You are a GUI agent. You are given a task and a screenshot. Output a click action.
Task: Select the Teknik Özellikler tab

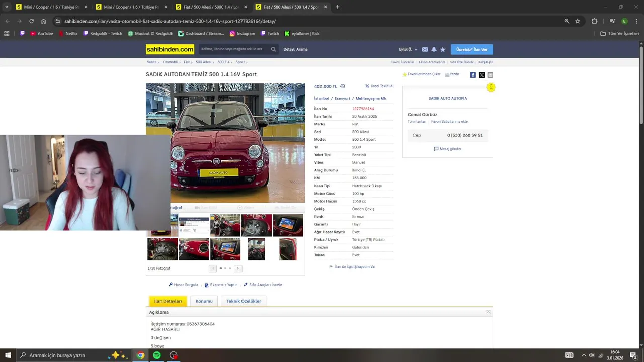pos(244,301)
